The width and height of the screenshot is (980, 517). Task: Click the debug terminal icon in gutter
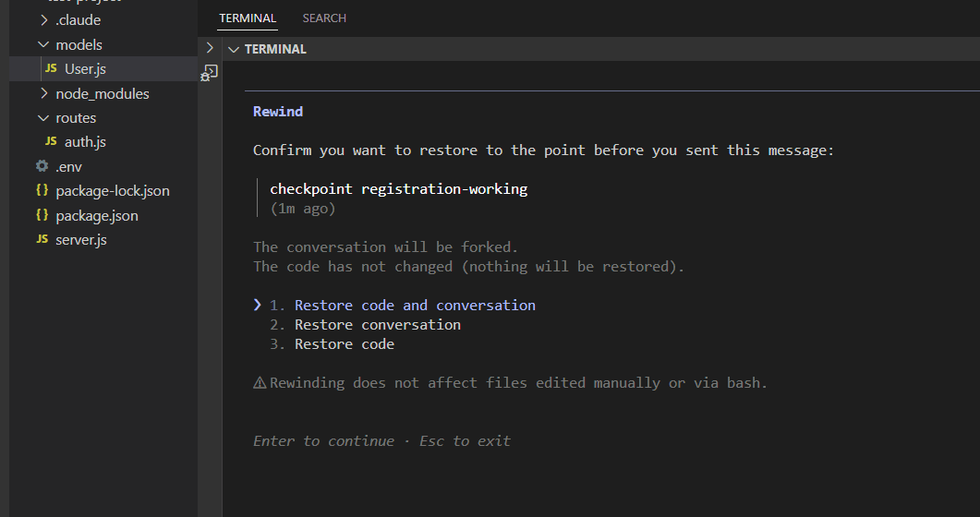point(209,73)
